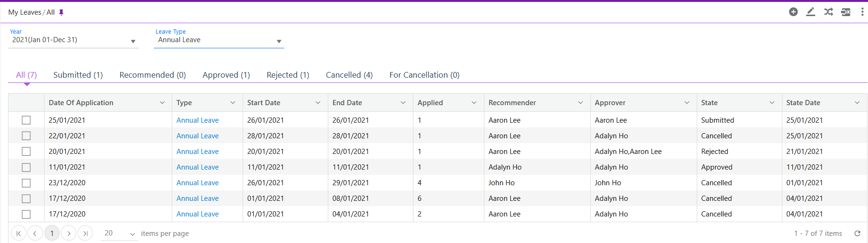Click the add new leave plus icon

click(793, 12)
